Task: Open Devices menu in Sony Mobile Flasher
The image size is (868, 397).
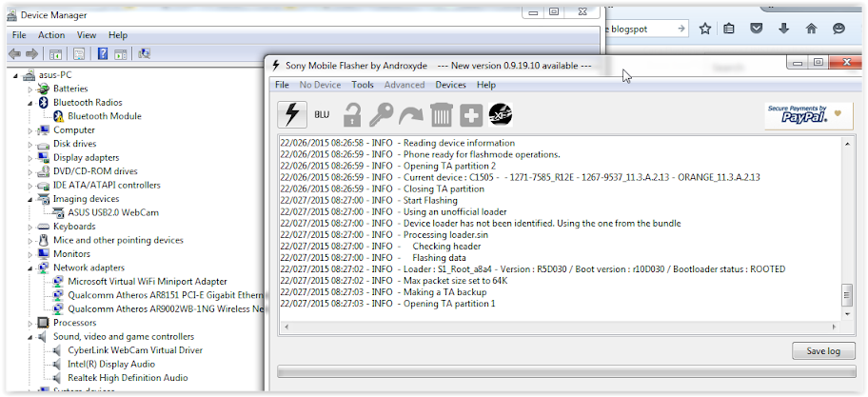Action: (450, 85)
